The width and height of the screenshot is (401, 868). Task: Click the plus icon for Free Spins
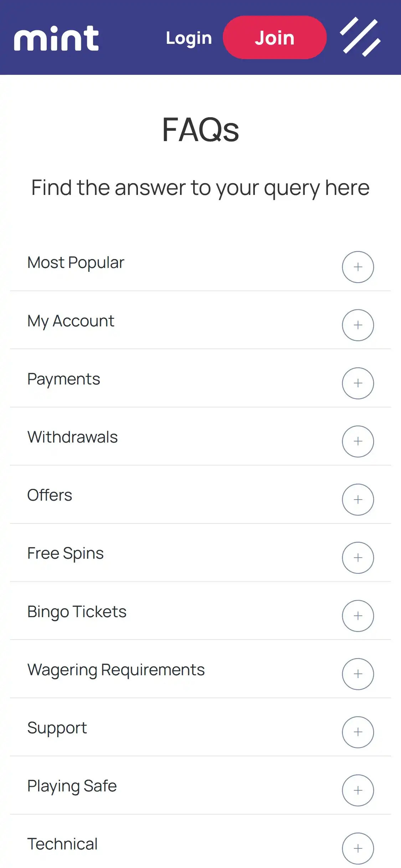[358, 558]
